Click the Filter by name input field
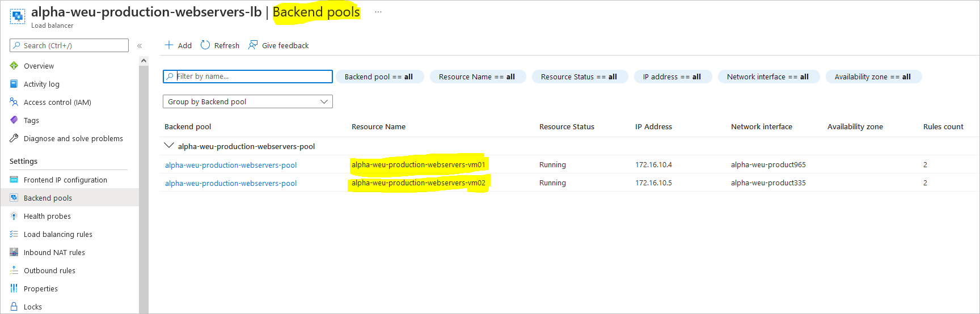 [x=248, y=77]
